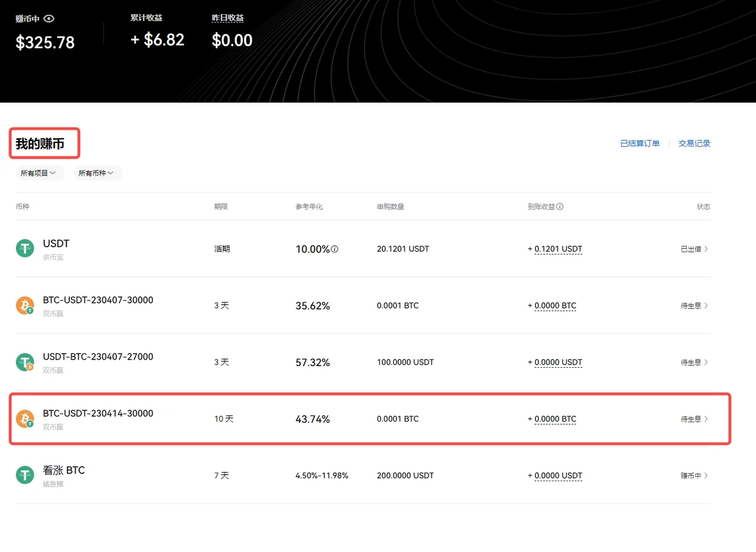Viewport: 756px width, 552px height.
Task: Click the 100.0000 USDT subscription amount
Action: [x=405, y=362]
